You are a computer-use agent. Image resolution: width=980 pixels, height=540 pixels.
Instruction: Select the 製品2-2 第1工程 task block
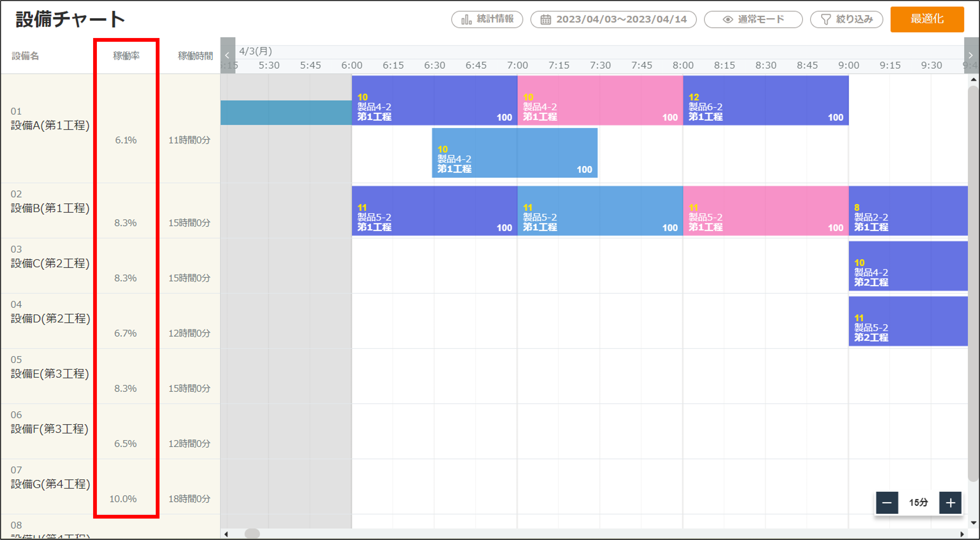(x=908, y=210)
